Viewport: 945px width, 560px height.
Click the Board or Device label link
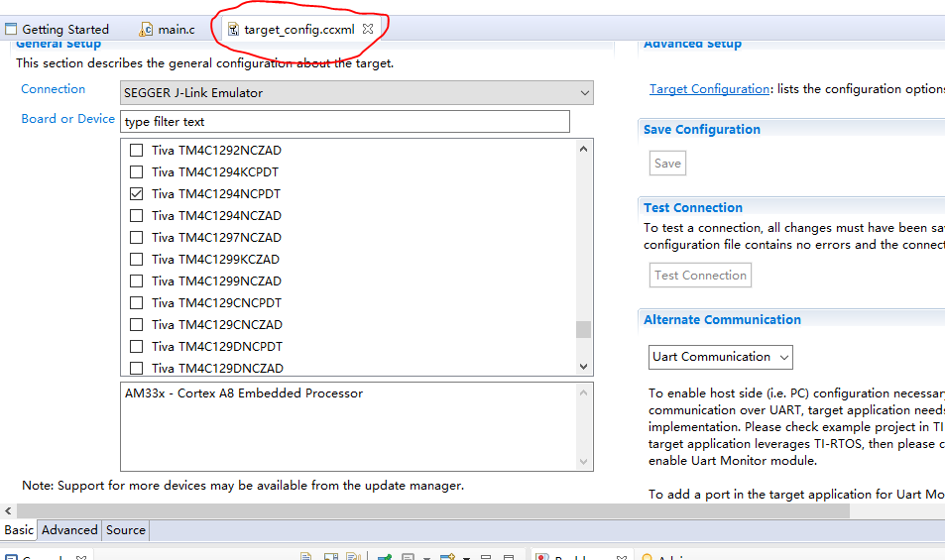coord(67,119)
